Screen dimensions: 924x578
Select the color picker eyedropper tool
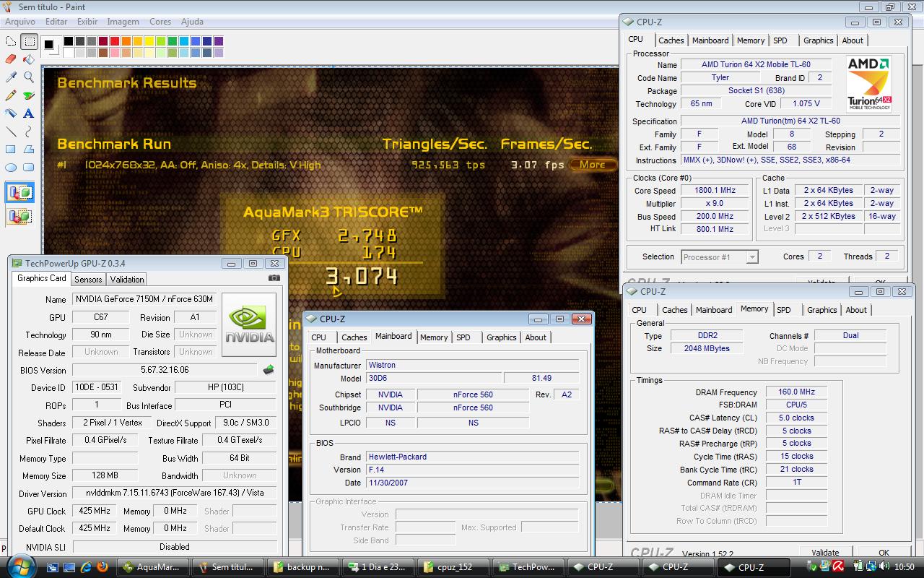[11, 77]
